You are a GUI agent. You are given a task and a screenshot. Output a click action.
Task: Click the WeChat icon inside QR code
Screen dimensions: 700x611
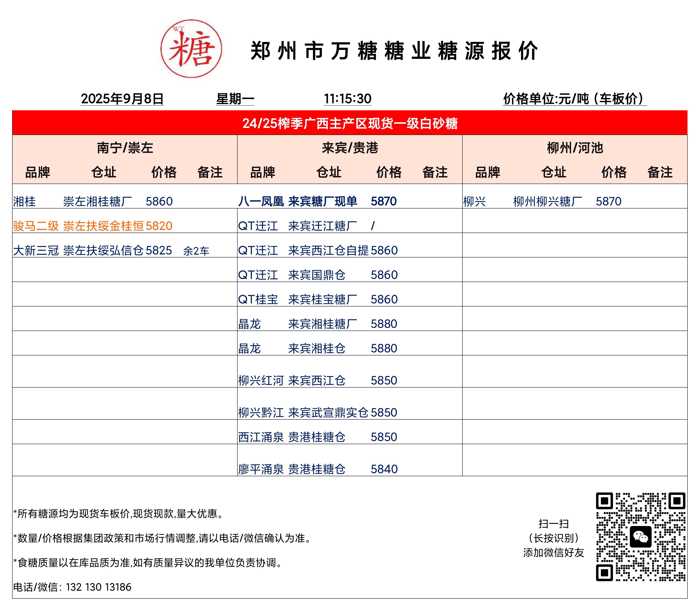point(640,537)
